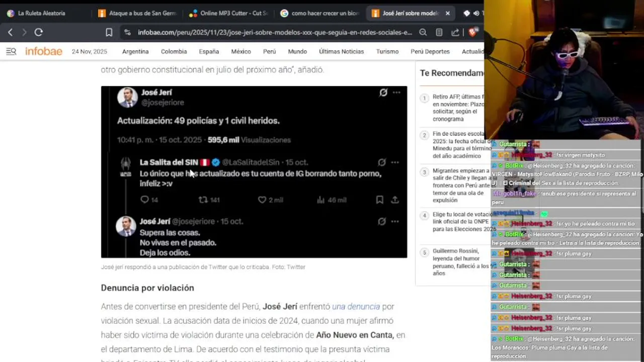Click the 'lsr virgen matysito' chat message
644x362 pixels.
tap(580, 155)
